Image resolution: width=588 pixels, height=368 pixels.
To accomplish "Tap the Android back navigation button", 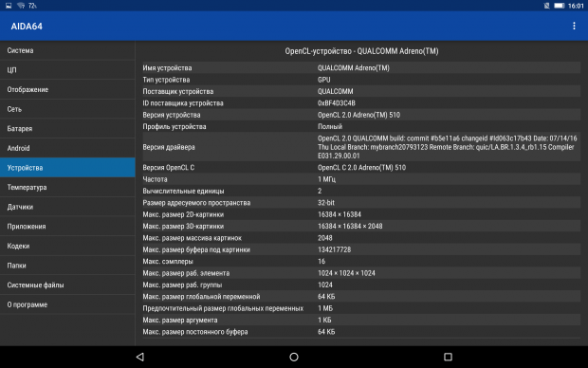I will (140, 357).
